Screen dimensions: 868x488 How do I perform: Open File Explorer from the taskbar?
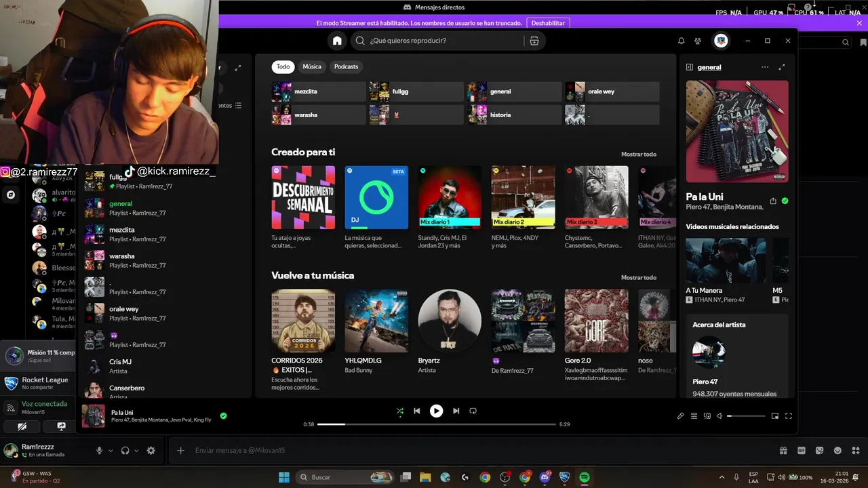[x=425, y=477]
